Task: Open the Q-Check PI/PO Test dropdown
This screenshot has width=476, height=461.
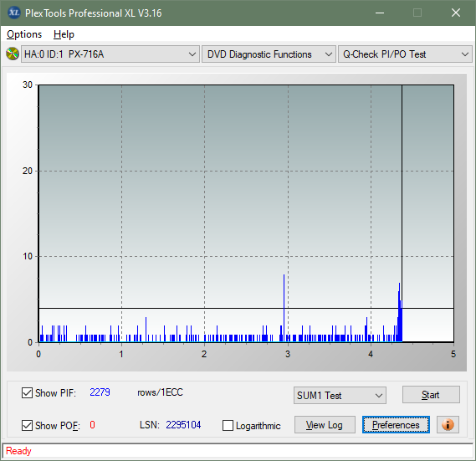Action: pyautogui.click(x=405, y=54)
